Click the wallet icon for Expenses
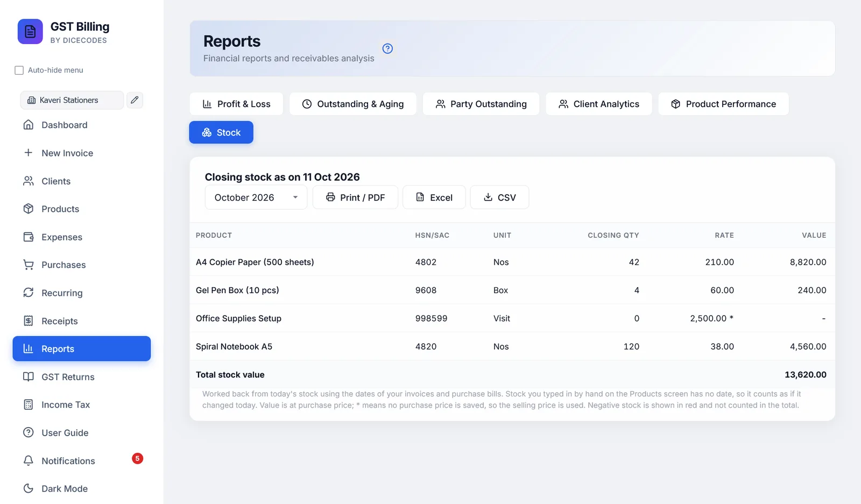Screen dimensions: 861x504 point(29,237)
